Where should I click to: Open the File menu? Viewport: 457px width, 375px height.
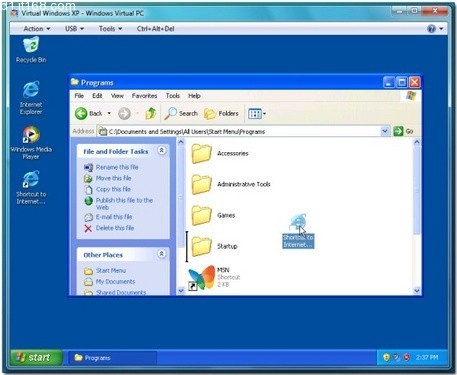click(79, 96)
